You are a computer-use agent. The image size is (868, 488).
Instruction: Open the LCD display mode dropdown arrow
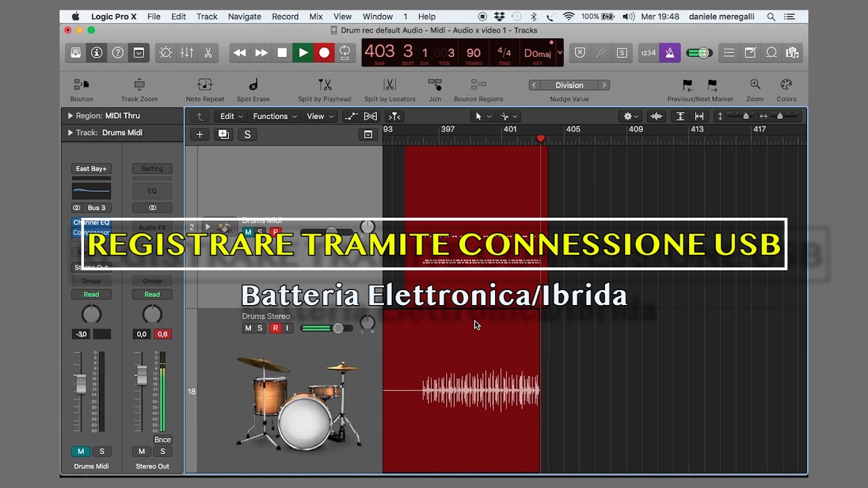[x=559, y=53]
